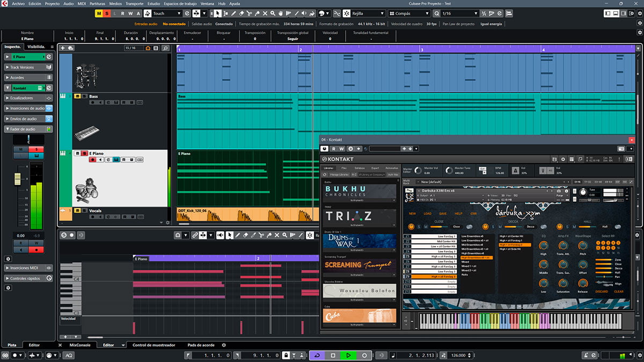This screenshot has width=644, height=362.
Task: Click the Pitch knob in Darbuka
Action: tap(583, 246)
